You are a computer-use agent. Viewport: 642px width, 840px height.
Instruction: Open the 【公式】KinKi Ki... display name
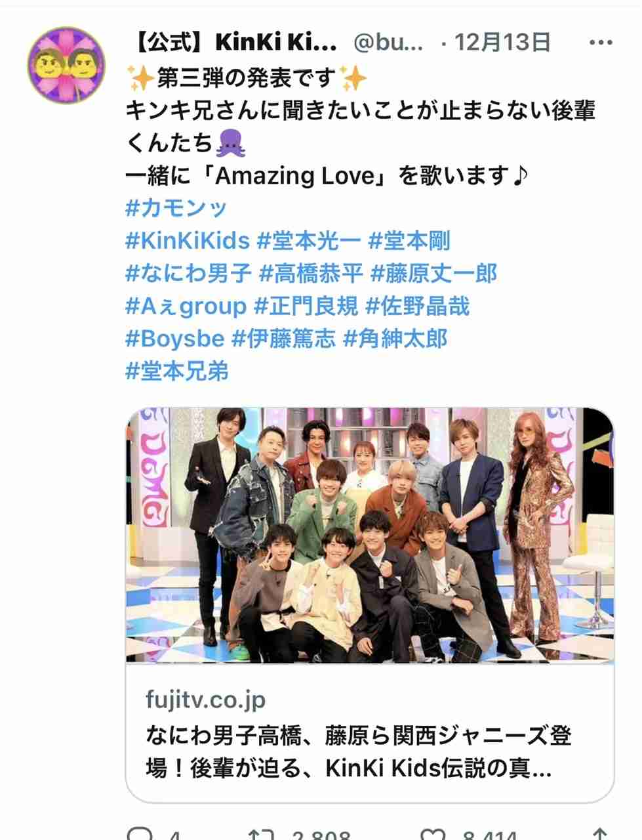(x=232, y=43)
